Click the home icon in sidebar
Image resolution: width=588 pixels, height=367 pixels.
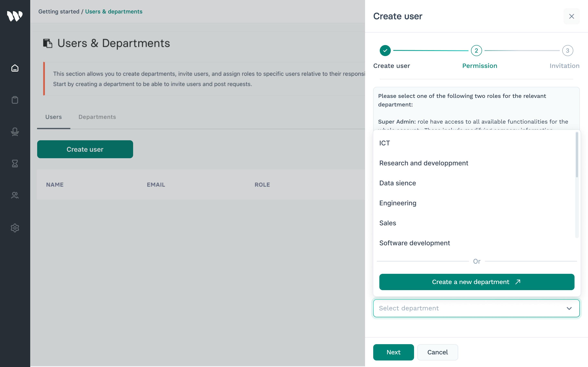click(15, 68)
